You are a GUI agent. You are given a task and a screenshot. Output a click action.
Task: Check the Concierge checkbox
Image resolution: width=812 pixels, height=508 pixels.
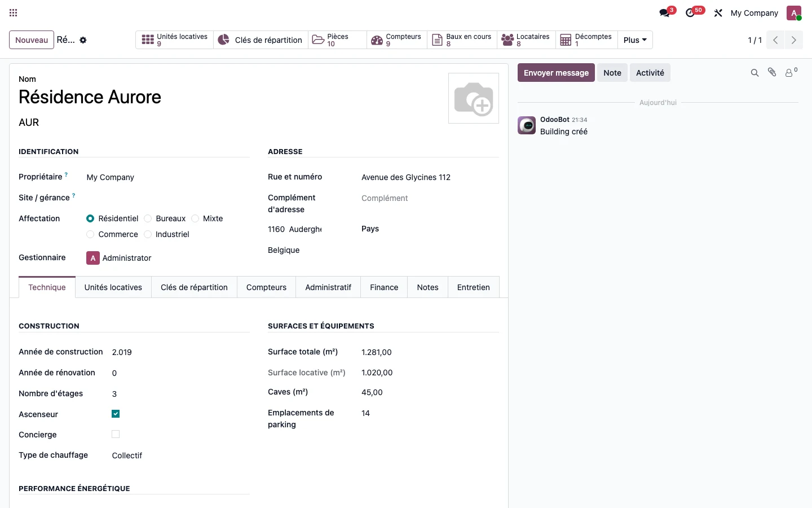[116, 434]
